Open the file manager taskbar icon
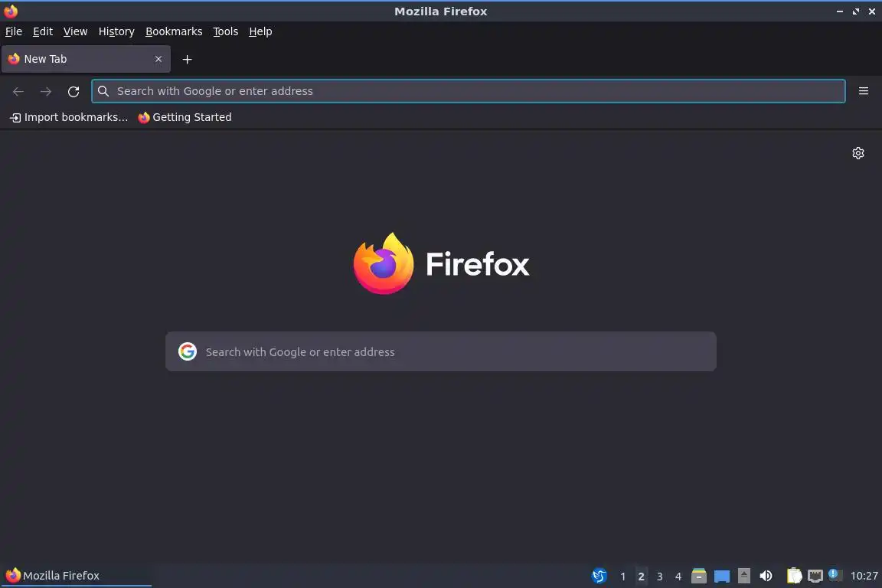This screenshot has height=588, width=882. (698, 576)
